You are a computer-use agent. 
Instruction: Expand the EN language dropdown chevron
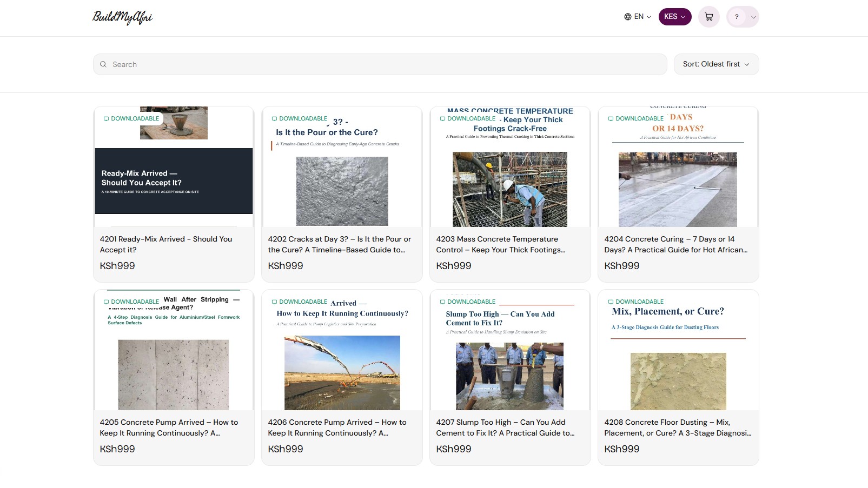(x=649, y=17)
